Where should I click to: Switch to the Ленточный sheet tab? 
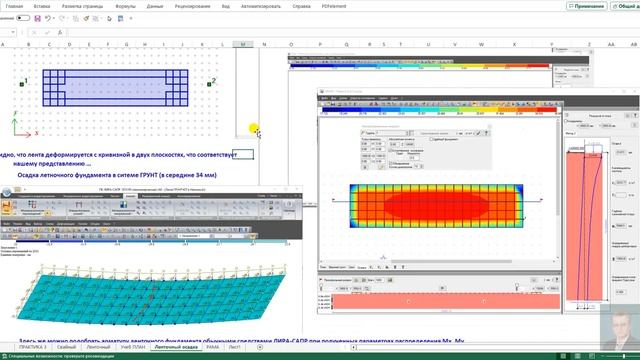(98, 347)
